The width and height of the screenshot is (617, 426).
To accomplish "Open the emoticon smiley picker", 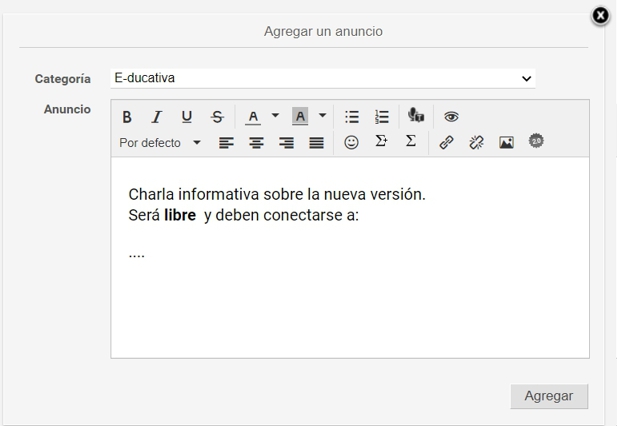I will [x=351, y=142].
